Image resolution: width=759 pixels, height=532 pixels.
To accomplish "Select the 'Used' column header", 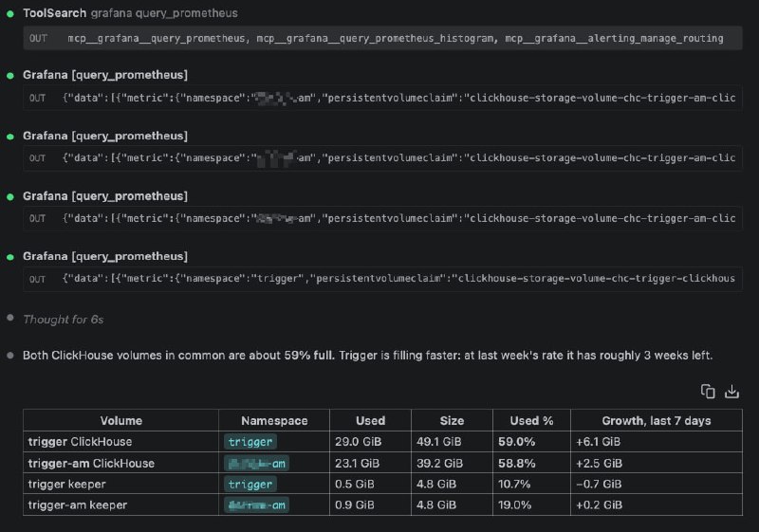I will click(370, 420).
